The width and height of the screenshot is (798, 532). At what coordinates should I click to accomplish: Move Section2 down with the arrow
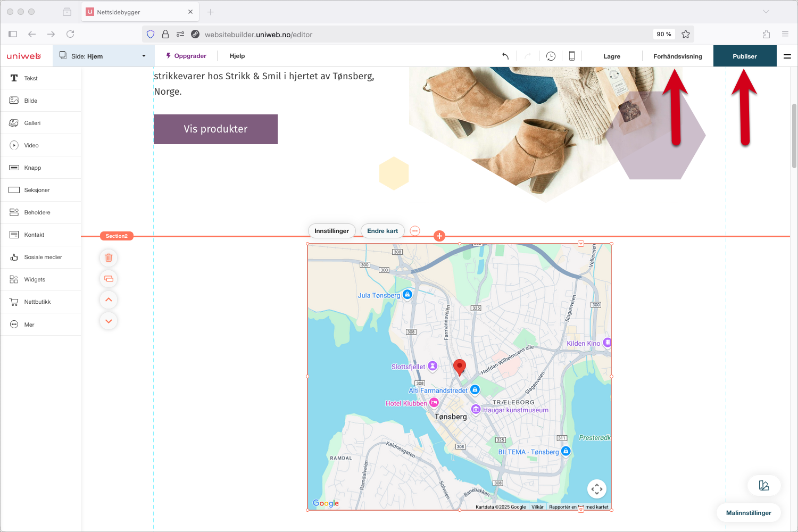click(109, 321)
